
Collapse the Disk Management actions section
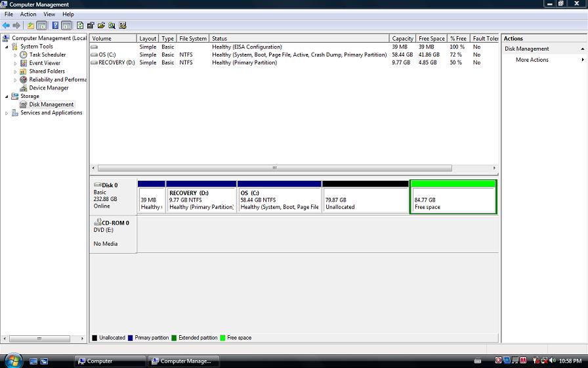(582, 49)
